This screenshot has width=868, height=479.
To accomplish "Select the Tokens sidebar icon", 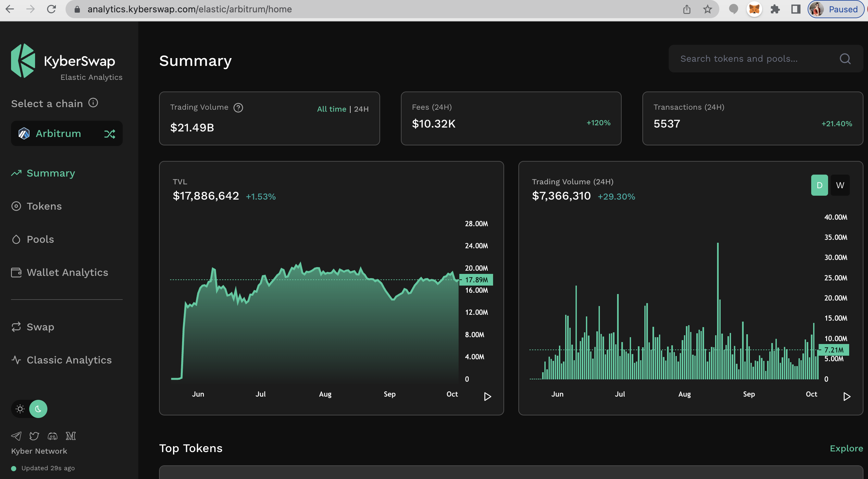I will pos(17,206).
